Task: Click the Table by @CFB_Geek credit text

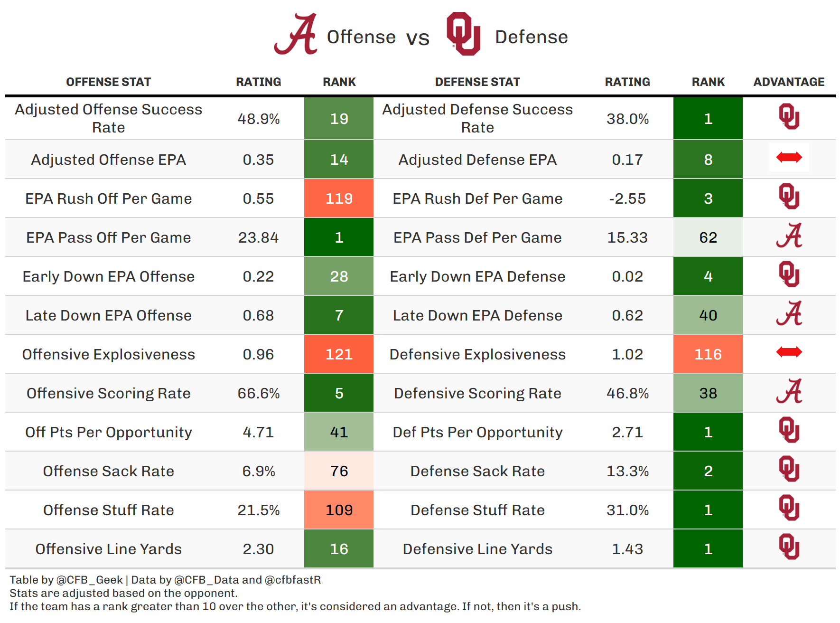Action: pyautogui.click(x=66, y=580)
